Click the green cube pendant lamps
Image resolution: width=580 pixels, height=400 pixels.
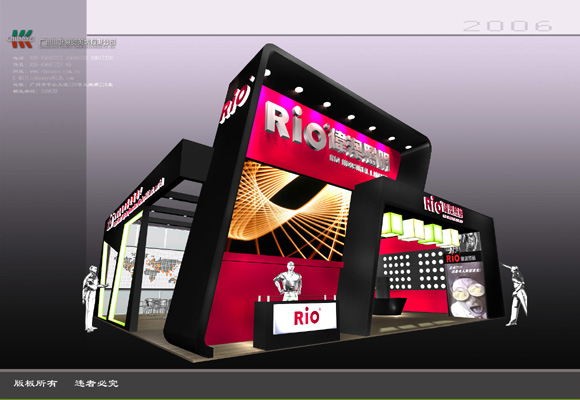(x=419, y=229)
